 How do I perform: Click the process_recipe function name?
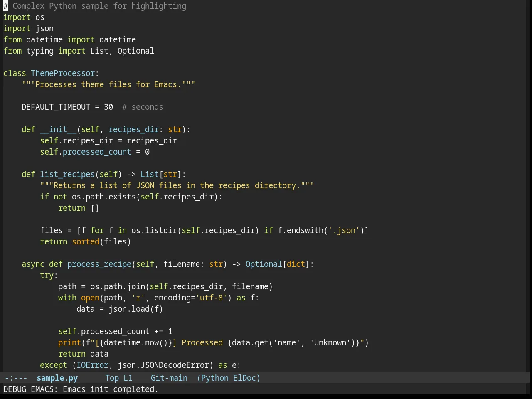click(99, 264)
